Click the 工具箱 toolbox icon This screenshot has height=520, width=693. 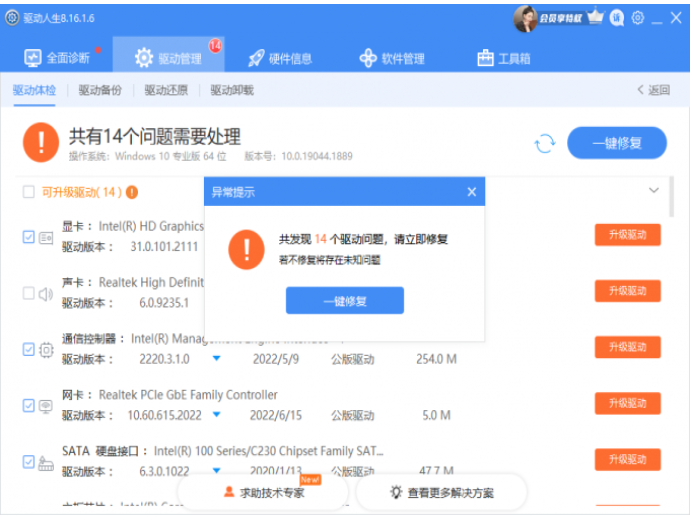[x=485, y=58]
